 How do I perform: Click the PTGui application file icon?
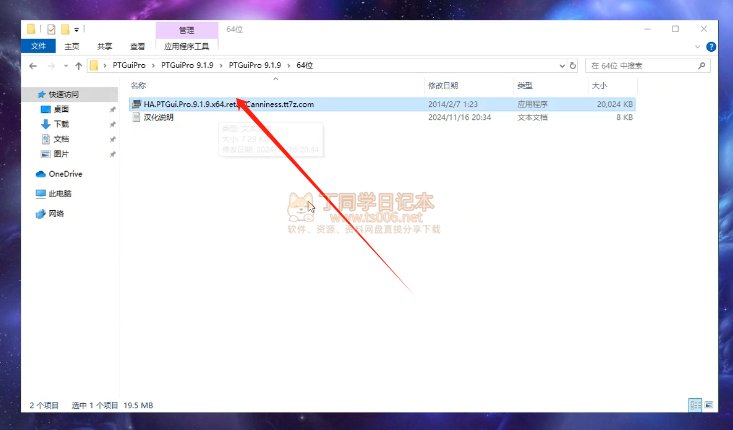136,104
